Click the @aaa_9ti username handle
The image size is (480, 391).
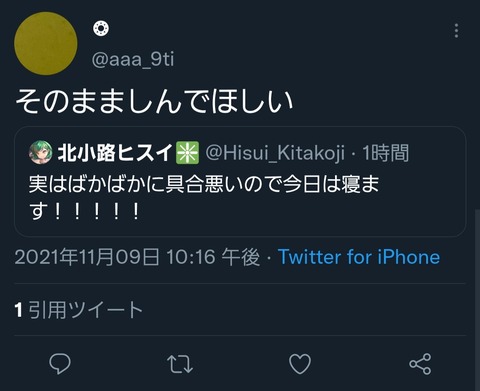pos(133,59)
